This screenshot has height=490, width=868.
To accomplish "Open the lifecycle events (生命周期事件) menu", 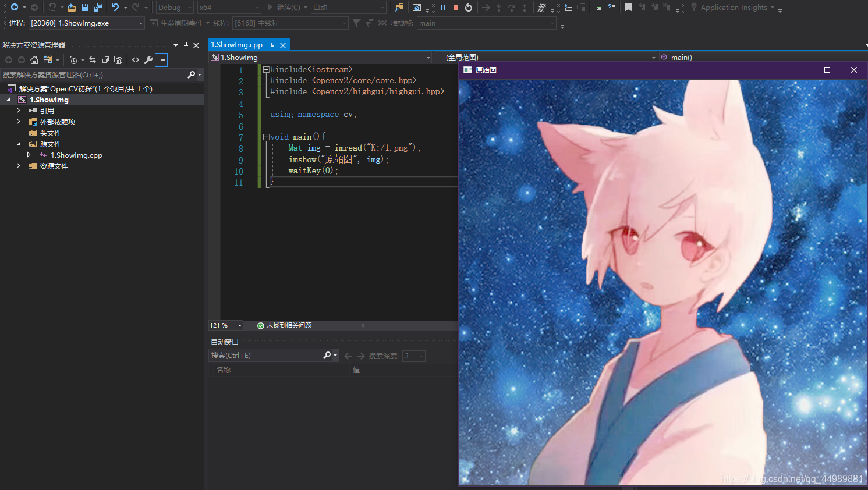I will click(x=179, y=23).
